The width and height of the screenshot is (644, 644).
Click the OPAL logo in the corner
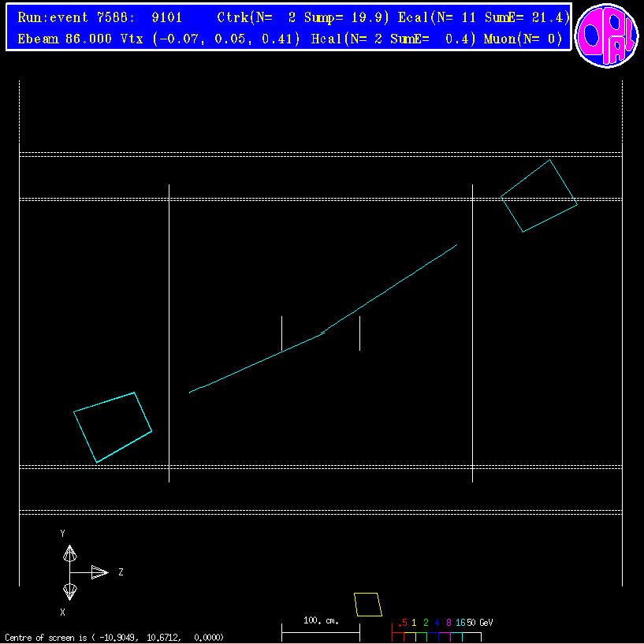point(605,34)
